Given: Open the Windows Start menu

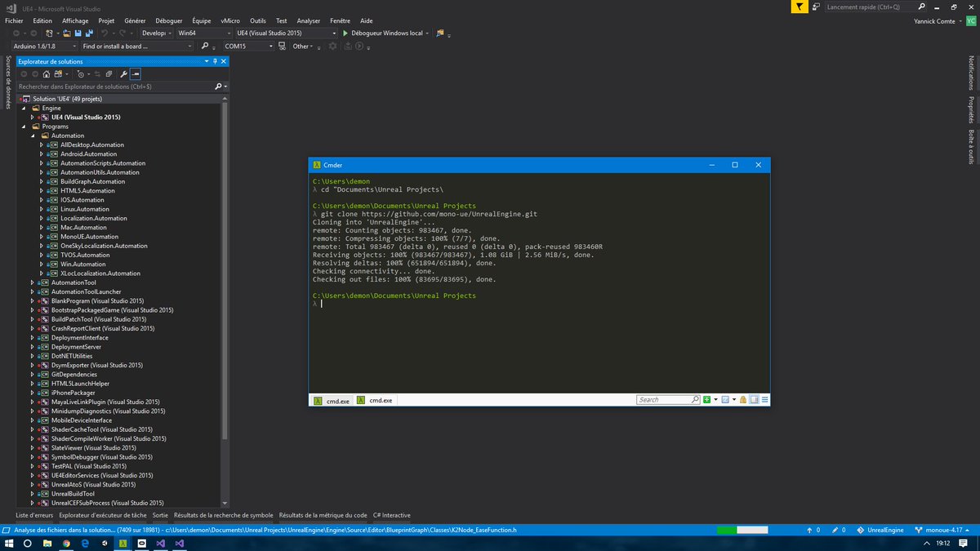Looking at the screenshot, I should point(9,544).
